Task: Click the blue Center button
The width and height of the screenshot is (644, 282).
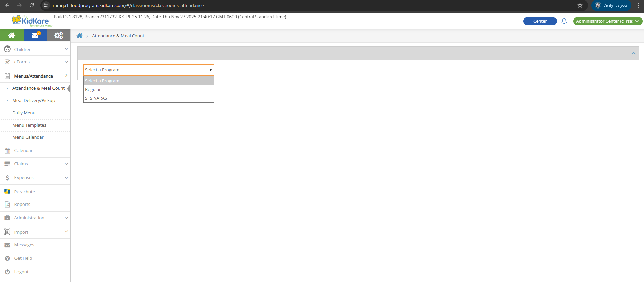Action: coord(540,21)
